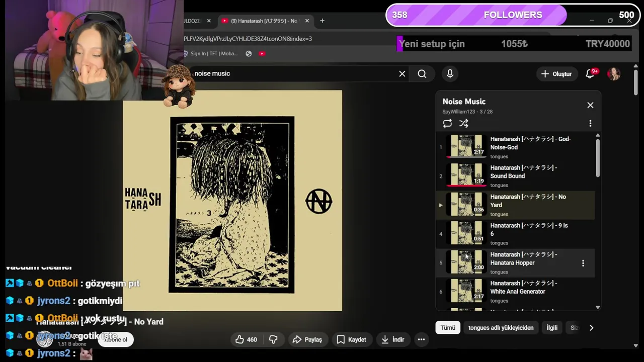The image size is (644, 362).
Task: Dislike the video
Action: point(273,339)
